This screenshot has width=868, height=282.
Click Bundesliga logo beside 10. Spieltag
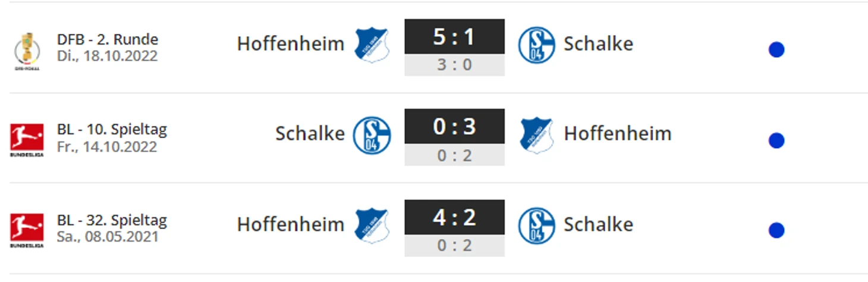[27, 140]
